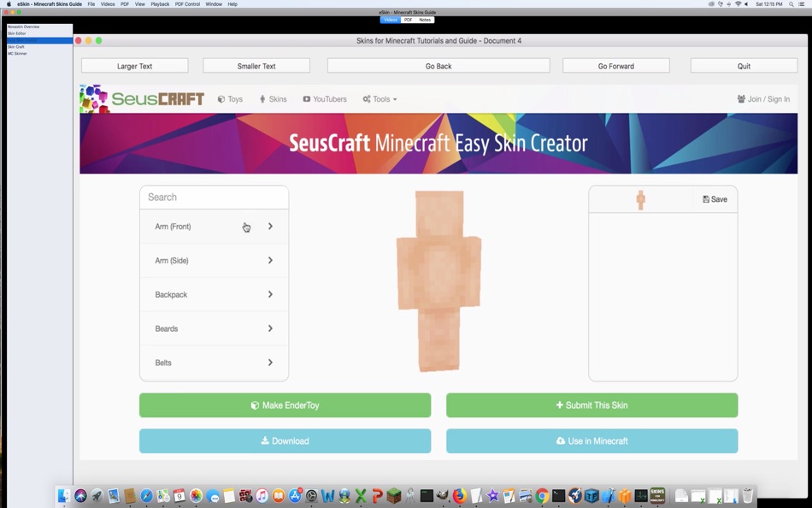Open iTunes from the dock
812x508 pixels.
click(x=262, y=495)
